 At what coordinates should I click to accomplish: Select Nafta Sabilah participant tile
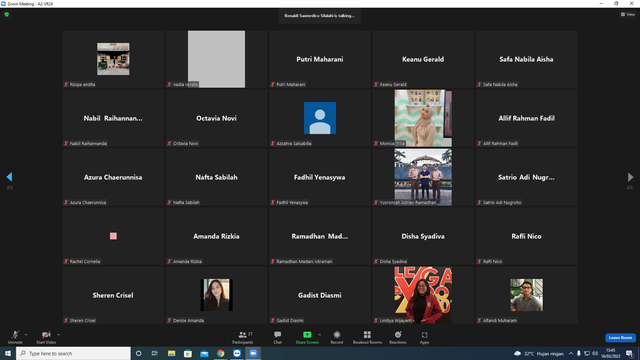pyautogui.click(x=216, y=177)
